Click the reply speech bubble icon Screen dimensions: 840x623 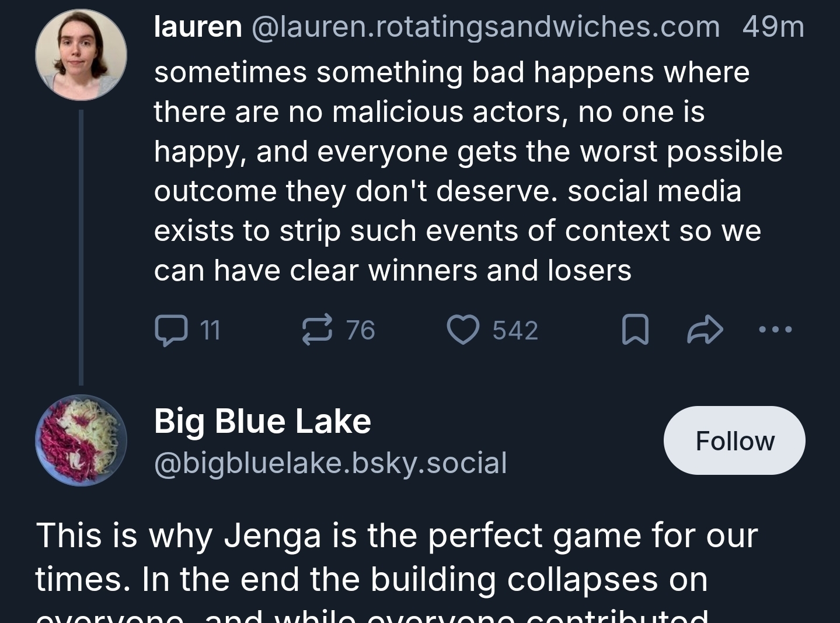point(171,330)
